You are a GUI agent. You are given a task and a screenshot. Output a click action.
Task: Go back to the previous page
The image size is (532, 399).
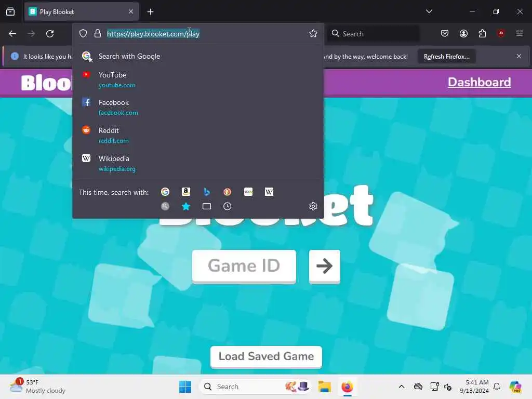[x=12, y=34]
